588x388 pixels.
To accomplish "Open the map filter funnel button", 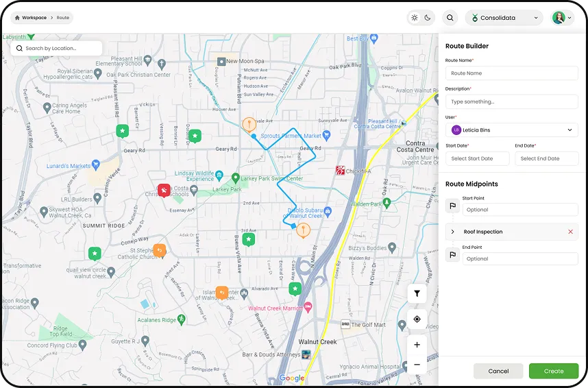I will pos(417,293).
